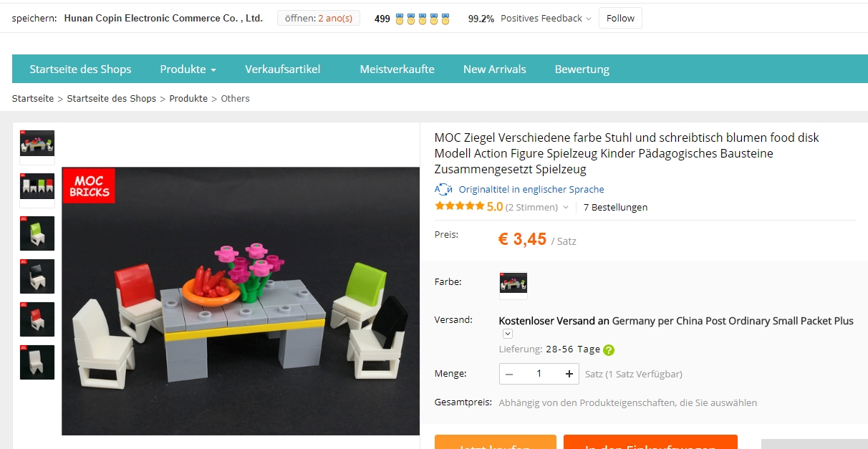Open the New Arrivals tab
This screenshot has height=449, width=868.
pyautogui.click(x=495, y=69)
